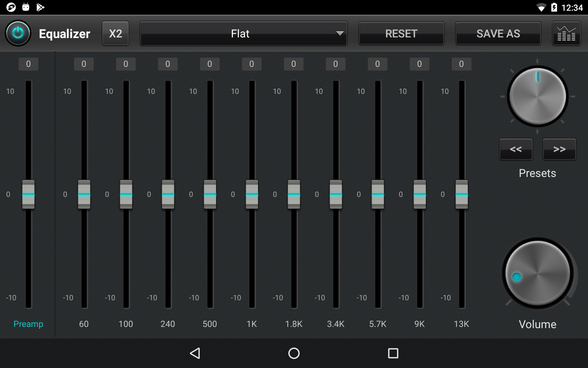
Task: Click the value box above the 13K band
Action: click(x=462, y=64)
